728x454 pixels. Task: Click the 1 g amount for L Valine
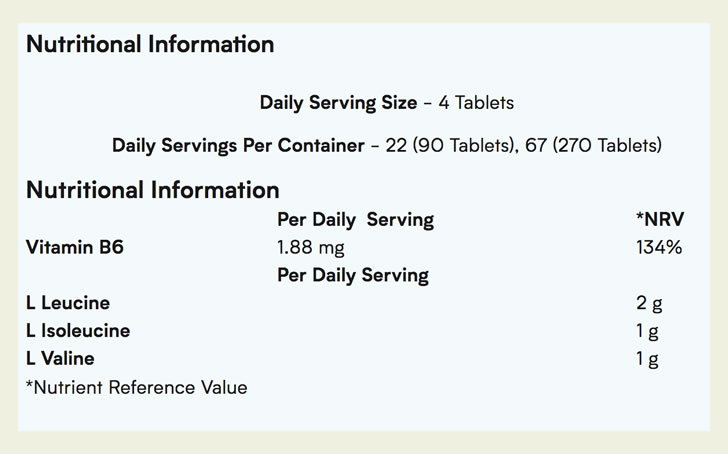point(647,359)
